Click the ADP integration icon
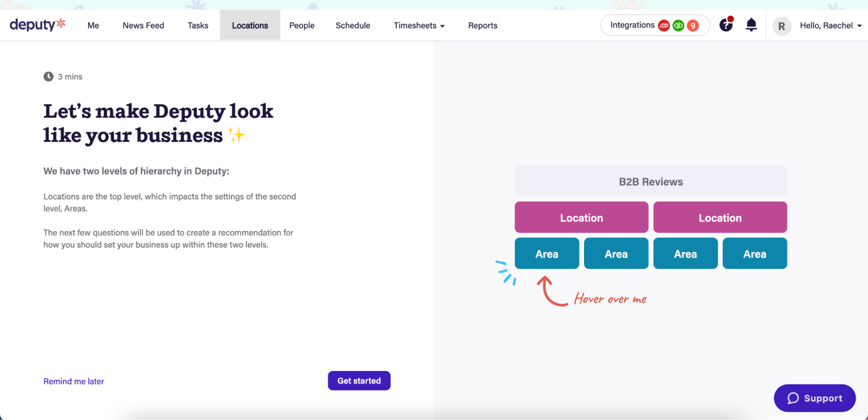The image size is (868, 420). tap(663, 26)
